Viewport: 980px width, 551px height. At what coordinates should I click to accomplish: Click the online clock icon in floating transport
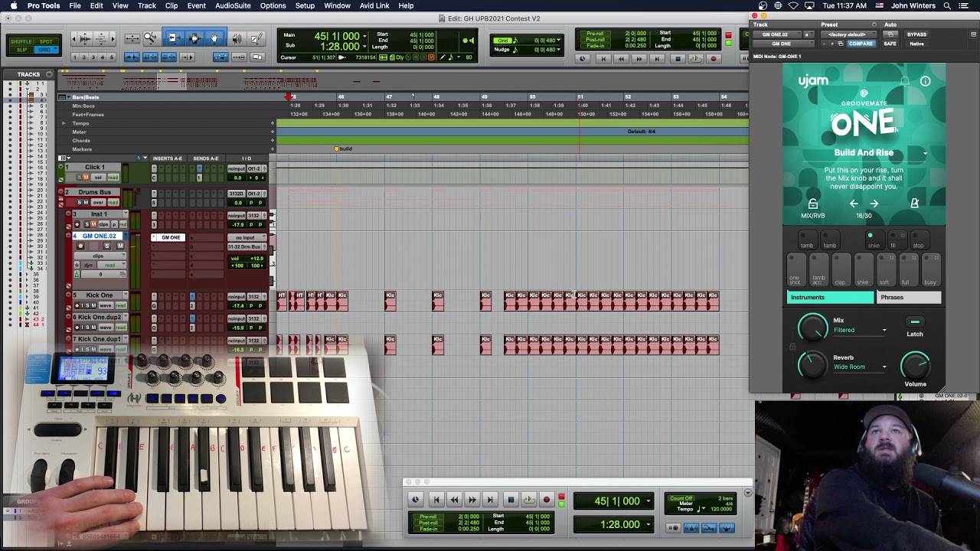416,500
